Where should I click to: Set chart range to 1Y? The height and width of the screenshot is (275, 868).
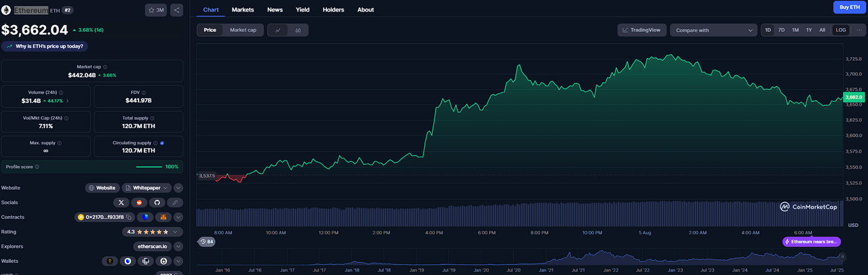pyautogui.click(x=809, y=30)
